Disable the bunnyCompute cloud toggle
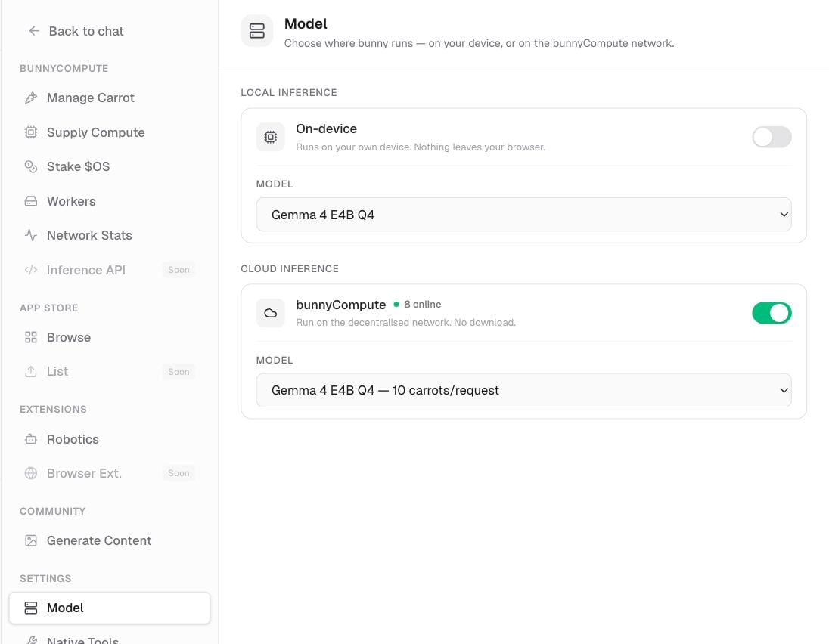 772,313
